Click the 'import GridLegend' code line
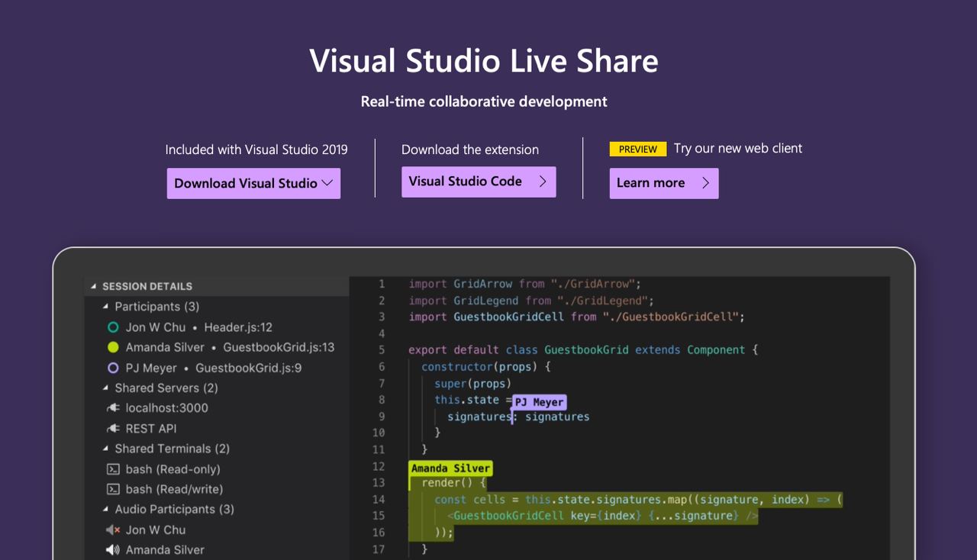The image size is (977, 560). tap(531, 301)
